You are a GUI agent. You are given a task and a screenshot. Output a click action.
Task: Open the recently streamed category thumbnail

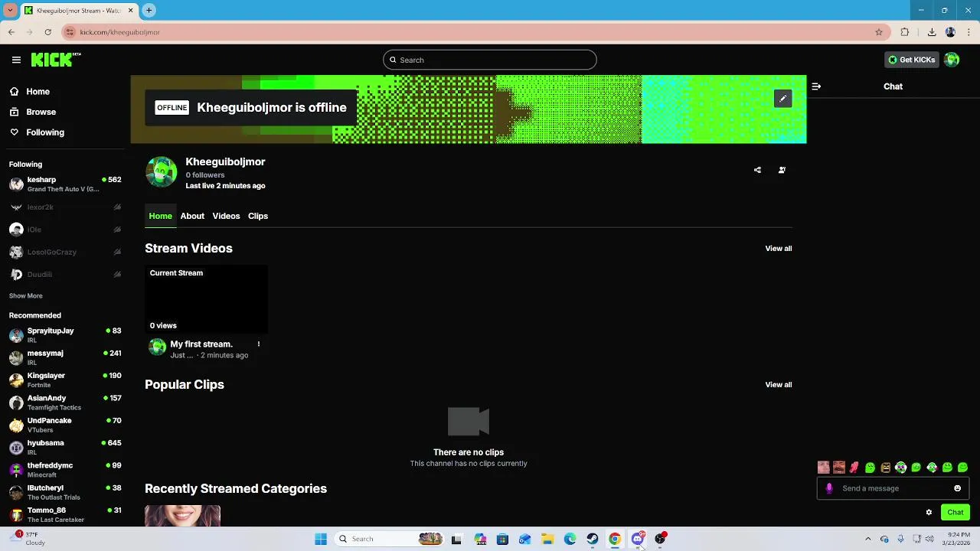[x=182, y=516]
